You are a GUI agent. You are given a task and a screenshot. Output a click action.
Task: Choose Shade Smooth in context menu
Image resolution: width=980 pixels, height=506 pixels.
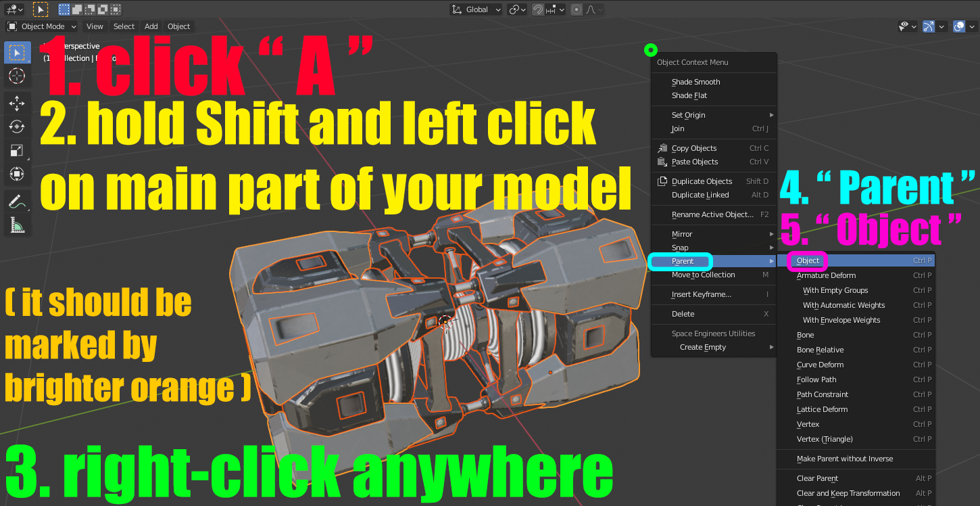click(x=714, y=82)
